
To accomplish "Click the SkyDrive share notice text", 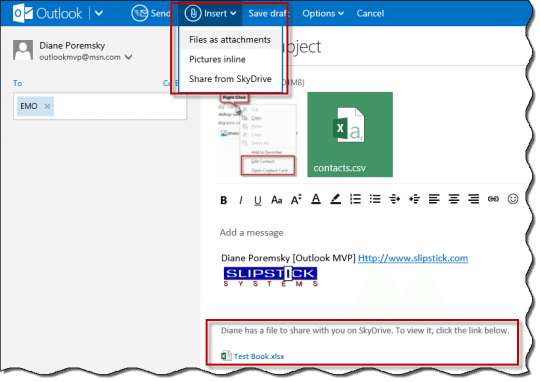I will [365, 331].
